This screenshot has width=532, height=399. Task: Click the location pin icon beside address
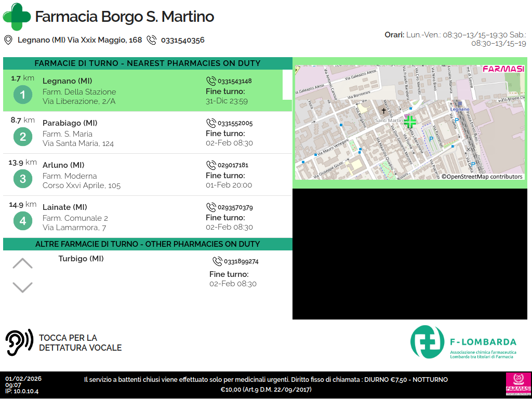pyautogui.click(x=8, y=40)
